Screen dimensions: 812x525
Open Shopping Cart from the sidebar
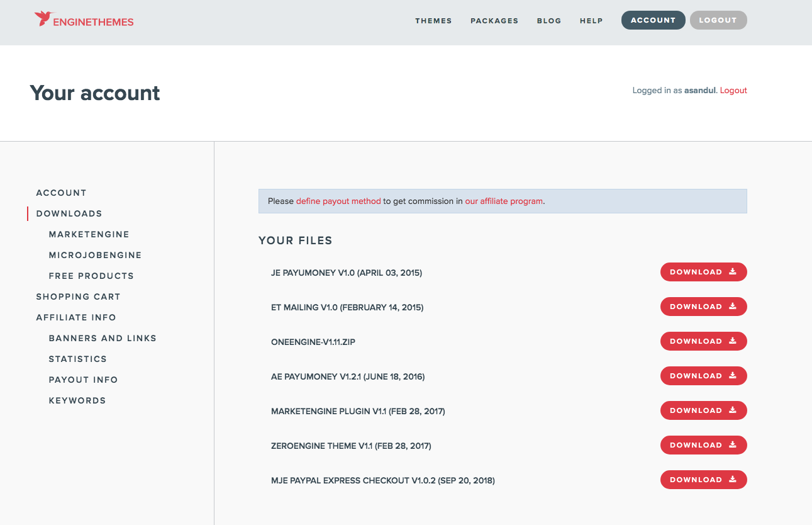(78, 296)
